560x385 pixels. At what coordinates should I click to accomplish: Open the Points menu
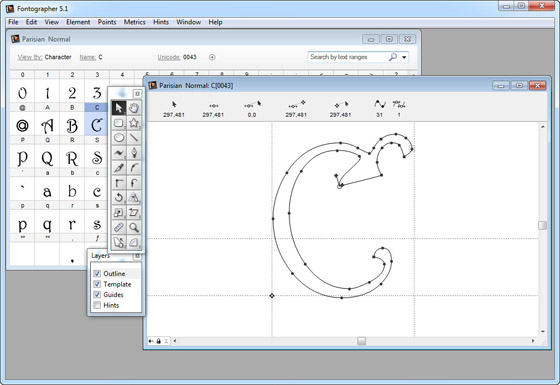[107, 22]
